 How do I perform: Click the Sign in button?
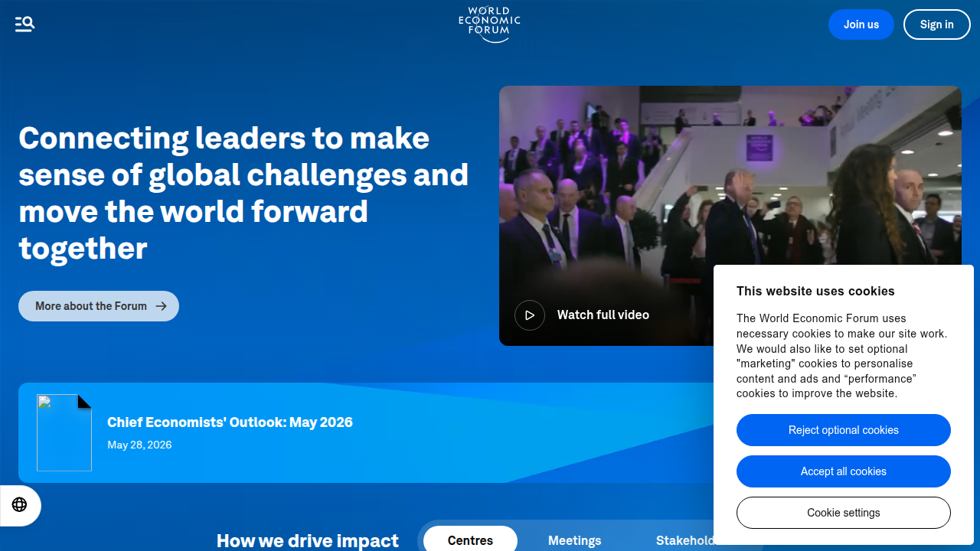937,24
